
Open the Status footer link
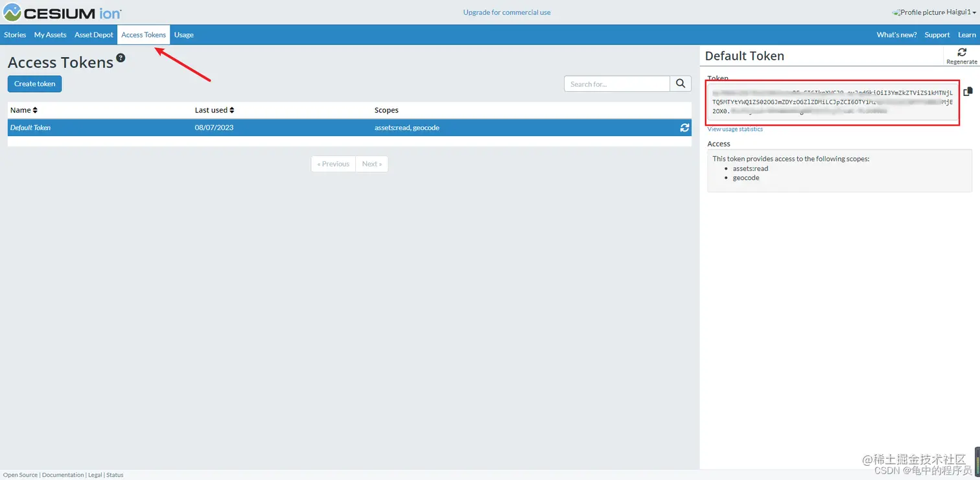point(115,475)
